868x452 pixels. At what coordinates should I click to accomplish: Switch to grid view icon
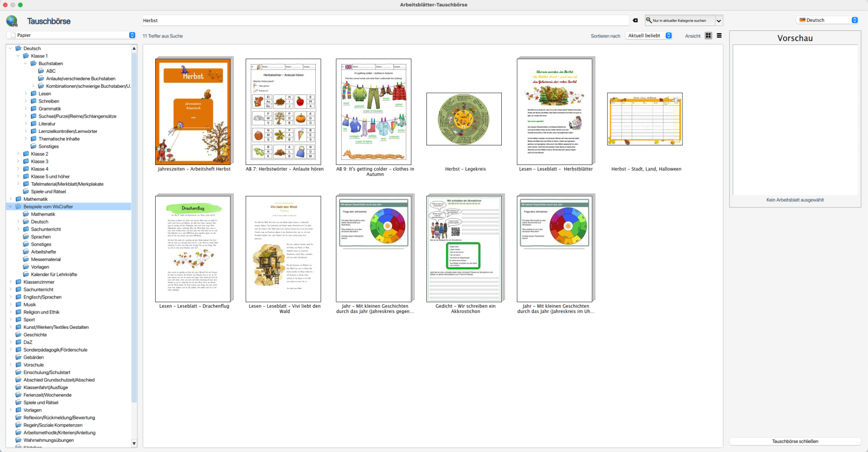[x=709, y=36]
